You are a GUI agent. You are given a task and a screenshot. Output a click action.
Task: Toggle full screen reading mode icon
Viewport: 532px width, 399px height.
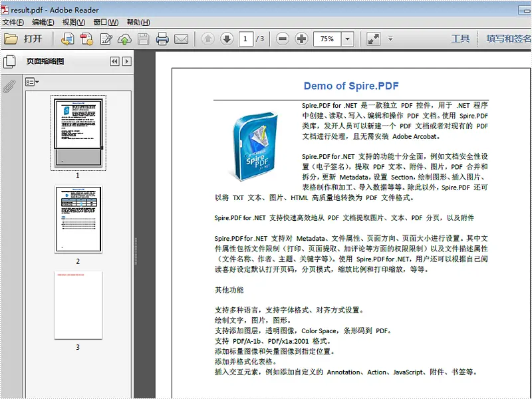[x=373, y=39]
